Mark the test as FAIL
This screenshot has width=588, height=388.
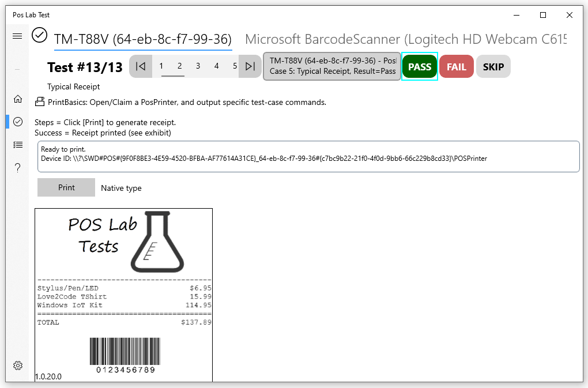[x=457, y=67]
